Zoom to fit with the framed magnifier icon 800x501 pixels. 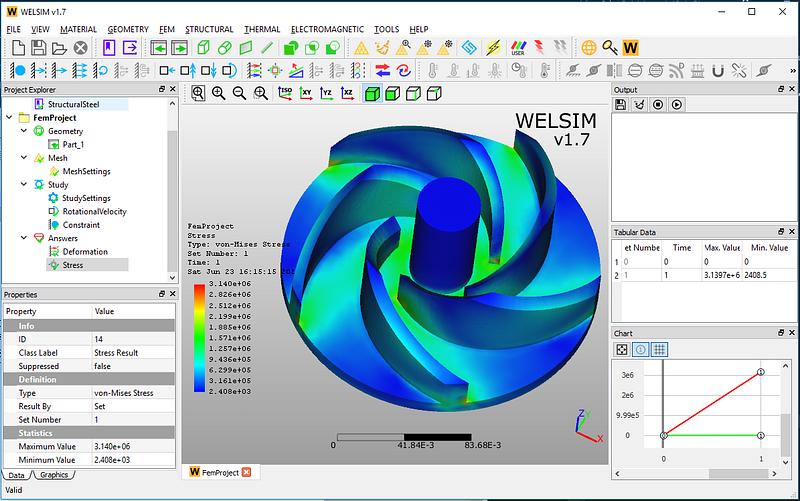(x=198, y=93)
